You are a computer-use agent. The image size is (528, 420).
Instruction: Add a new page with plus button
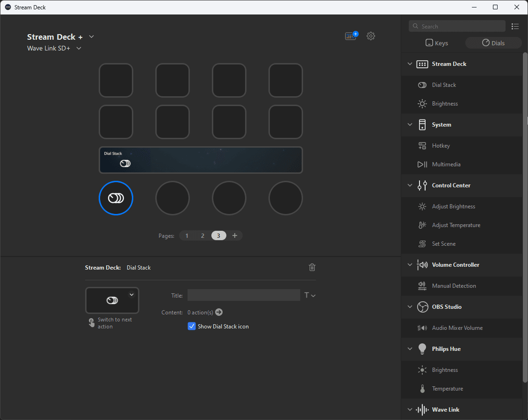point(235,235)
